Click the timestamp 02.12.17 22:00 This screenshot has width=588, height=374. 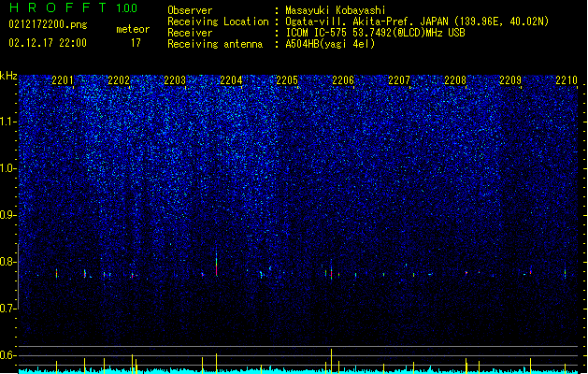[48, 43]
